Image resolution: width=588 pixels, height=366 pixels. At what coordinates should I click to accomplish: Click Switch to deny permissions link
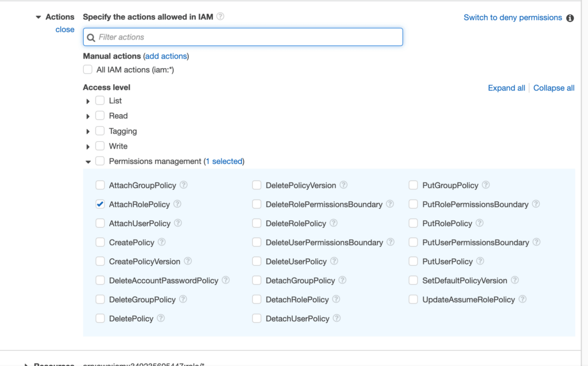click(512, 18)
